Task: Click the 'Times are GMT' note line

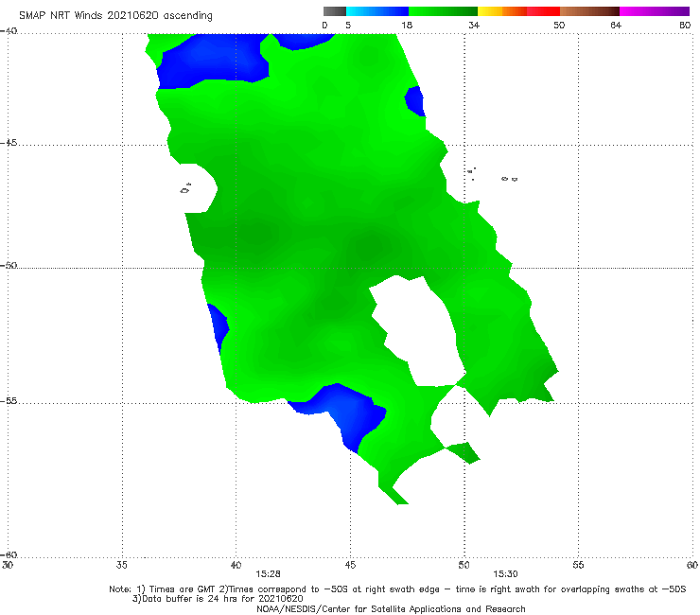Action: [397, 589]
